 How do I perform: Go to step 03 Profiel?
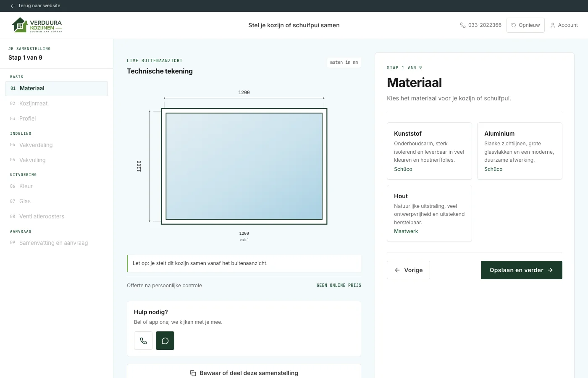(56, 118)
